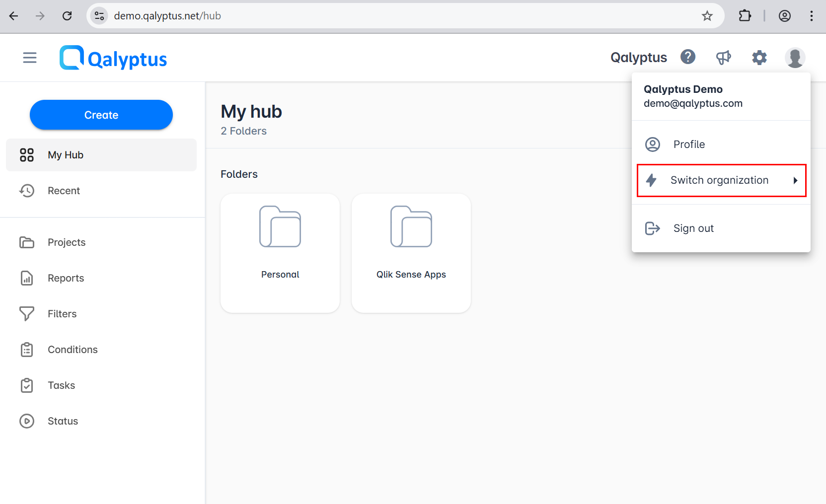Go to My Hub

coord(65,154)
